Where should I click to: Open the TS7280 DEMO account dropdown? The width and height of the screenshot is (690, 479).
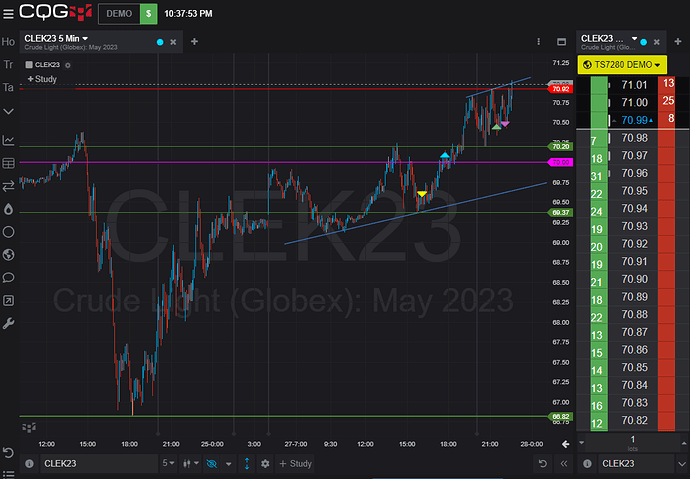621,64
